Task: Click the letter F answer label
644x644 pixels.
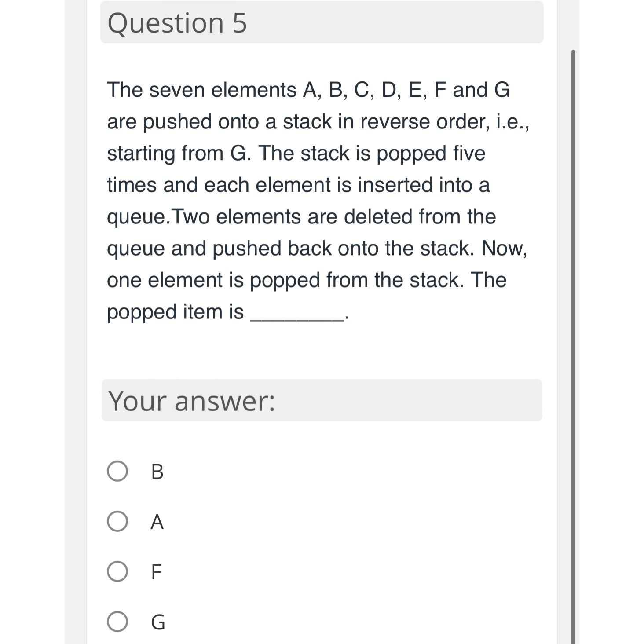Action: [156, 572]
